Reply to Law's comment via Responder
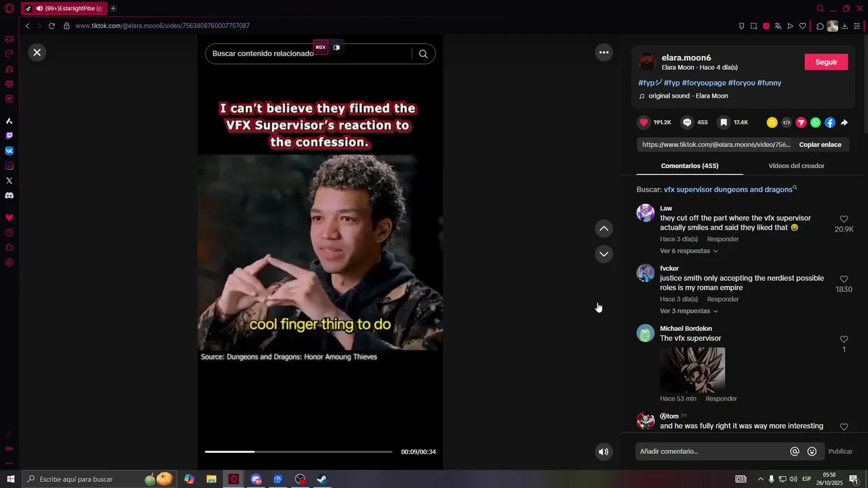868x488 pixels. pos(723,239)
